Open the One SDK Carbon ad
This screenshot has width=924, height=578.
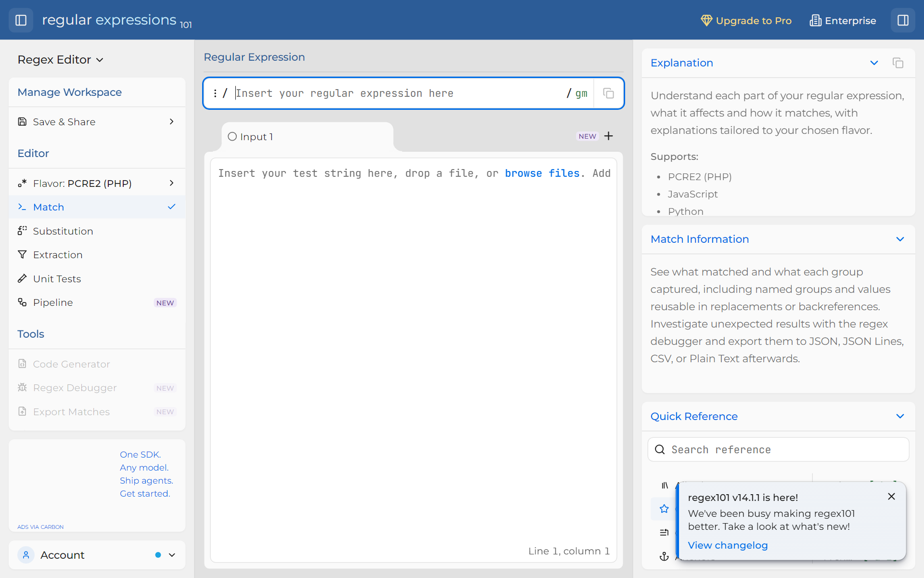click(x=146, y=474)
